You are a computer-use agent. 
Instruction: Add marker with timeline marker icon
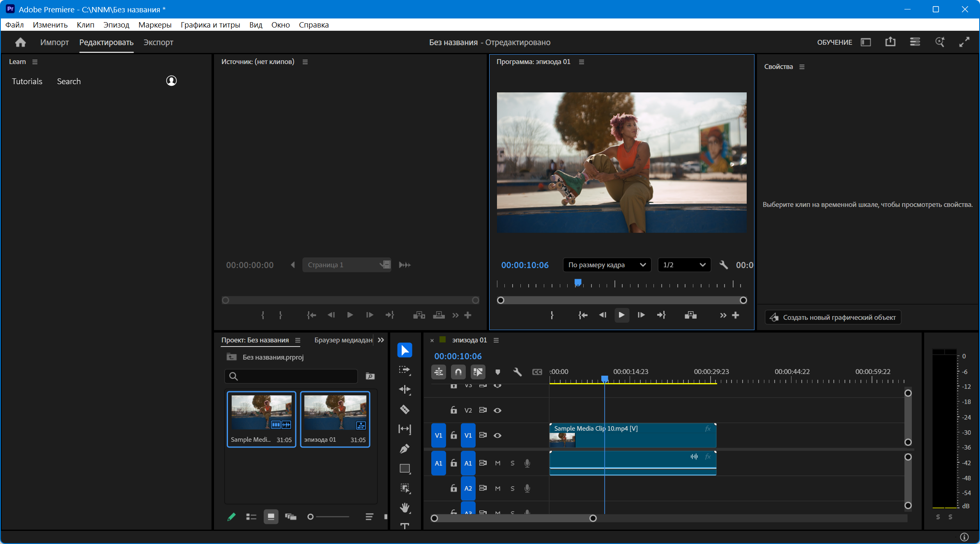[x=497, y=372]
